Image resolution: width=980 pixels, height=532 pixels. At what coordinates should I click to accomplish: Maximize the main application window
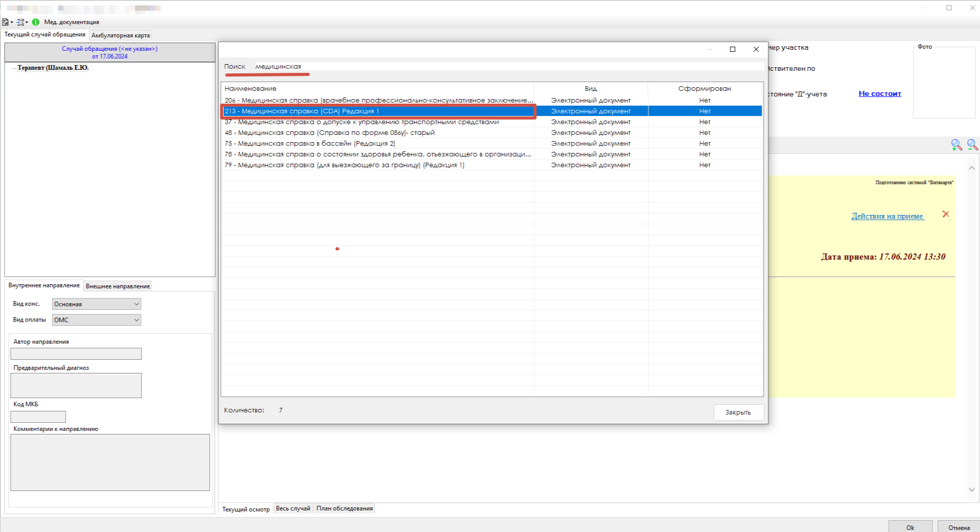[949, 8]
